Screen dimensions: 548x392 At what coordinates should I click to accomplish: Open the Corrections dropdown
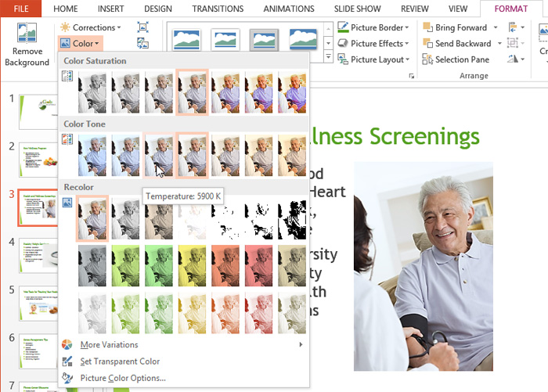(91, 27)
